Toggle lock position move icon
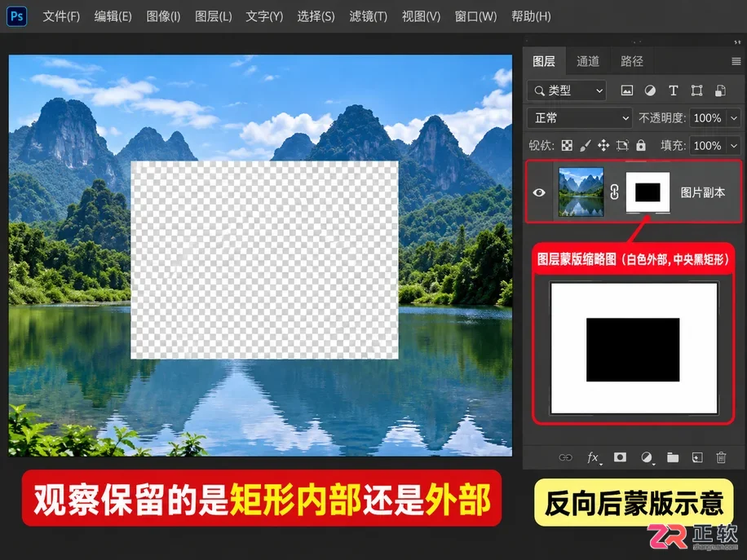747x560 pixels. pyautogui.click(x=603, y=146)
